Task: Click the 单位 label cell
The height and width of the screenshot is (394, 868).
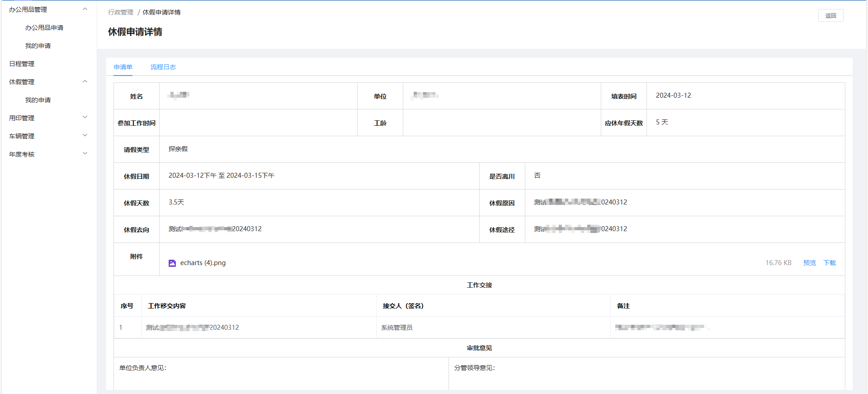Action: [x=380, y=96]
